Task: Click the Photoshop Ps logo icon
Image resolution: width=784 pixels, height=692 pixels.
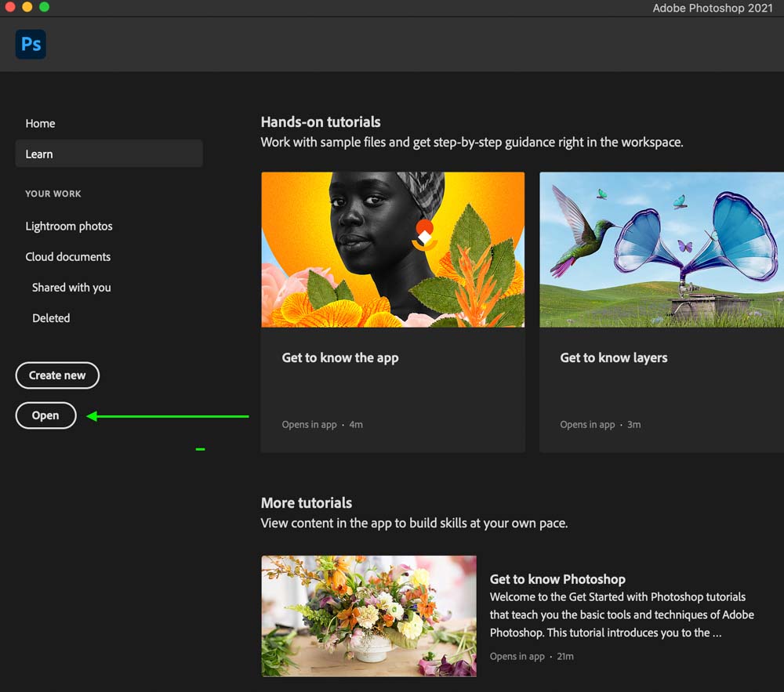Action: point(31,45)
